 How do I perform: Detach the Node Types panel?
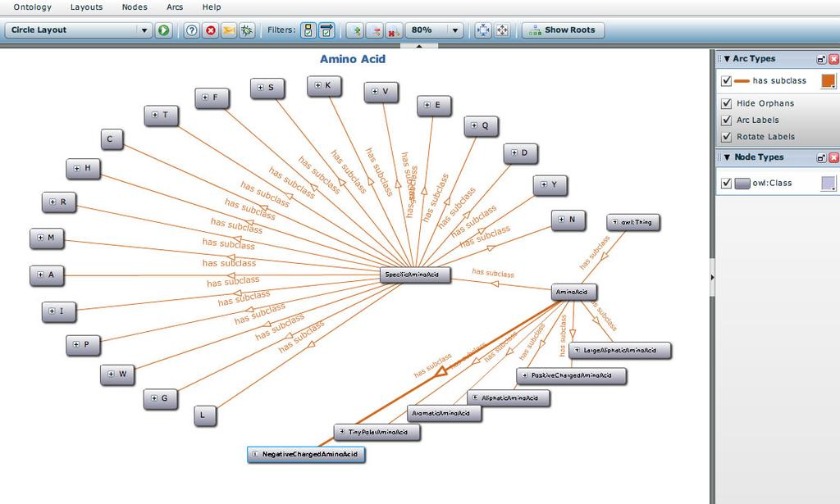tap(821, 158)
